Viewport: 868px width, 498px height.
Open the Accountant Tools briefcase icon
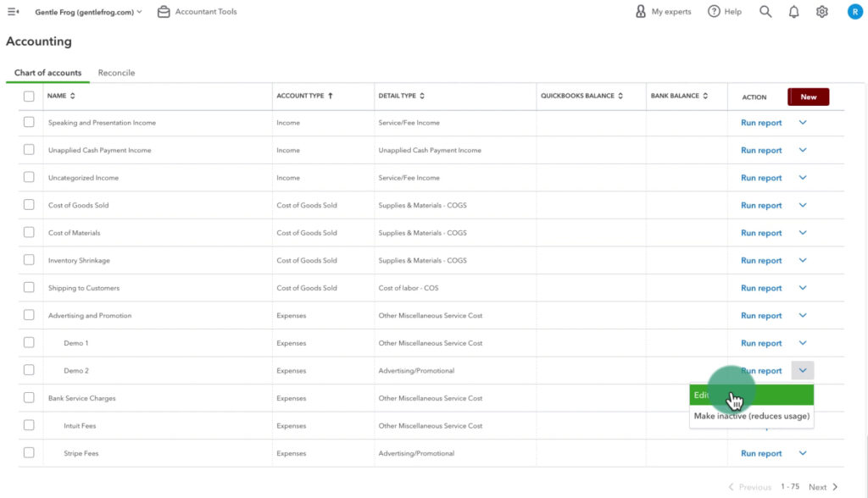pos(164,12)
